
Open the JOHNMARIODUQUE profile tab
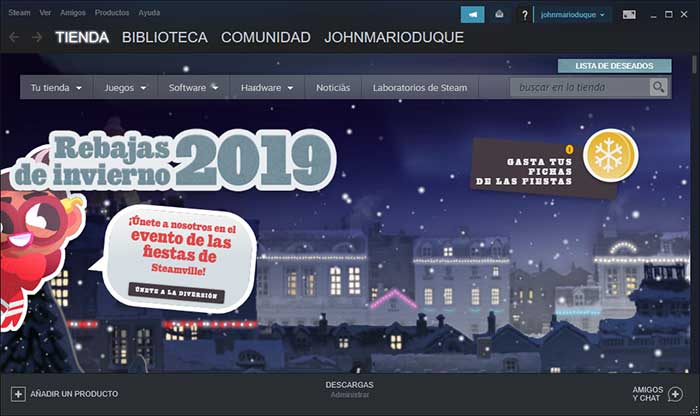pos(394,37)
